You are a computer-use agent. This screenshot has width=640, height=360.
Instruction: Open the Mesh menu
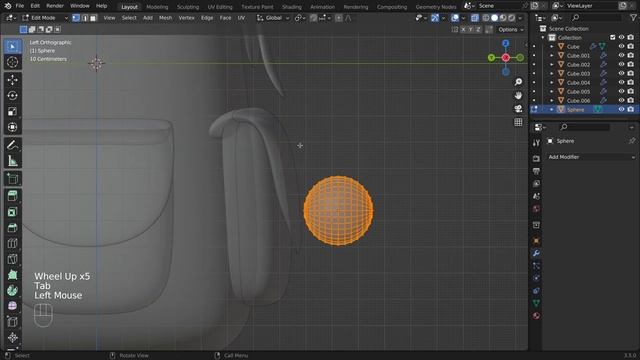(165, 18)
